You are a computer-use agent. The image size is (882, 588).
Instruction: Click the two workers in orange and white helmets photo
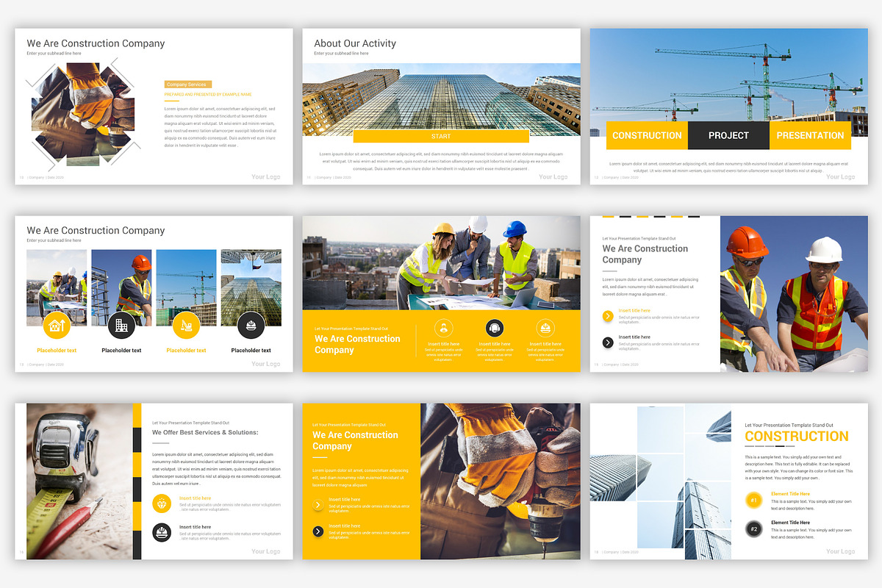pyautogui.click(x=794, y=294)
